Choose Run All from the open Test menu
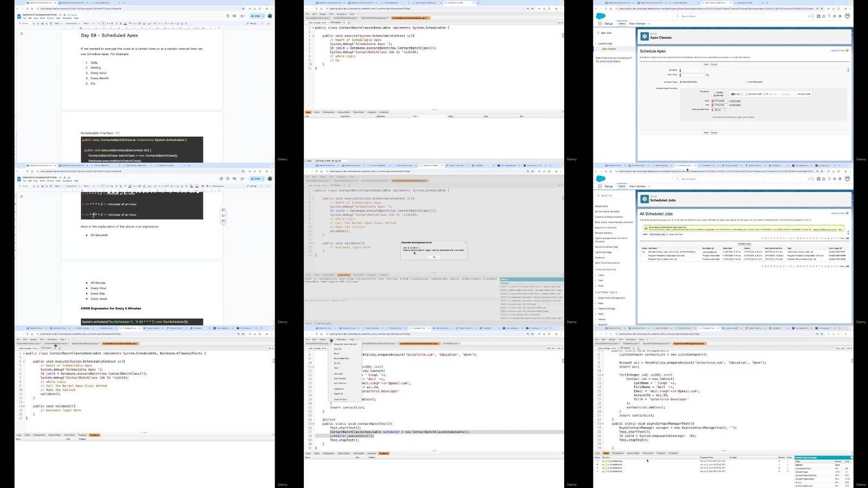 point(336,363)
